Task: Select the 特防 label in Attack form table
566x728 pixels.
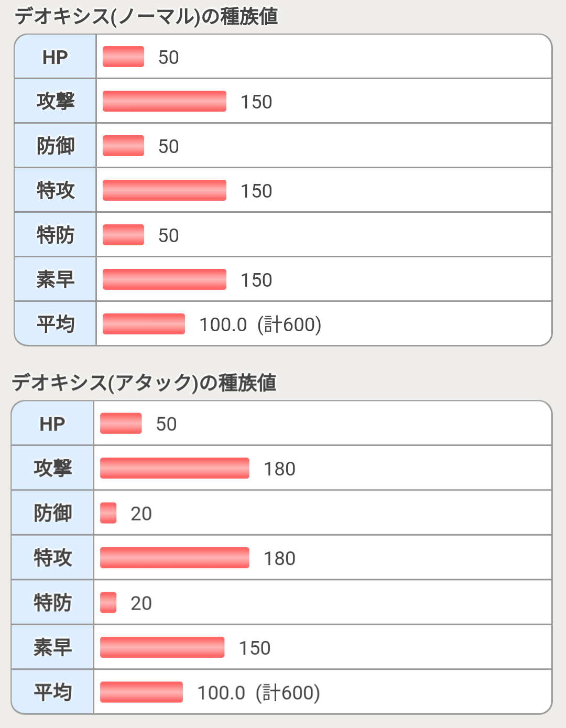Action: tap(52, 603)
